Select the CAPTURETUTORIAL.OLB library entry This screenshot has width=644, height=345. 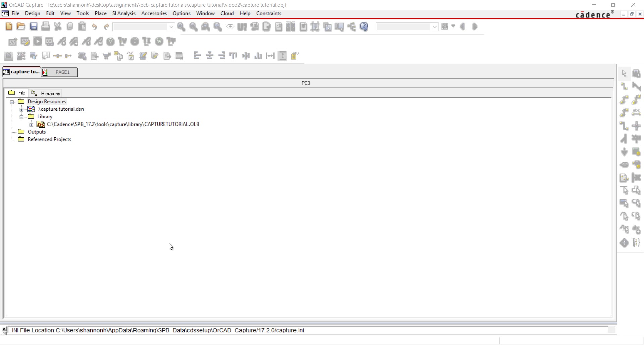point(123,124)
